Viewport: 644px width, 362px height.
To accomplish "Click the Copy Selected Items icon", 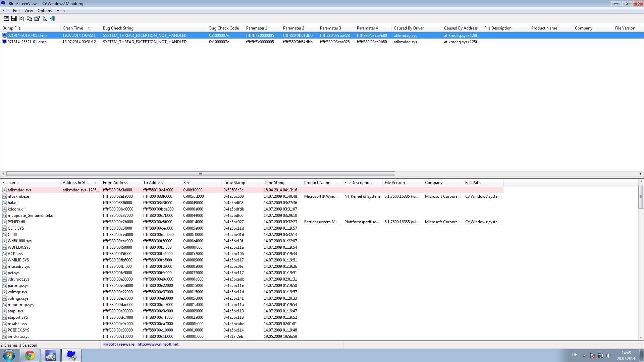I will [x=29, y=18].
